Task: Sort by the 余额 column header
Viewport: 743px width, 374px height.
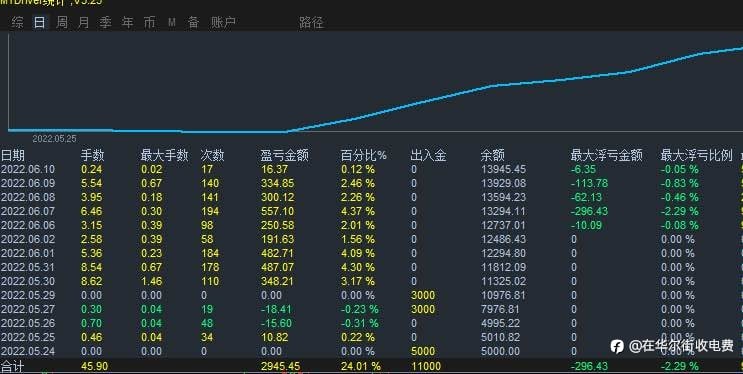Action: (x=493, y=155)
